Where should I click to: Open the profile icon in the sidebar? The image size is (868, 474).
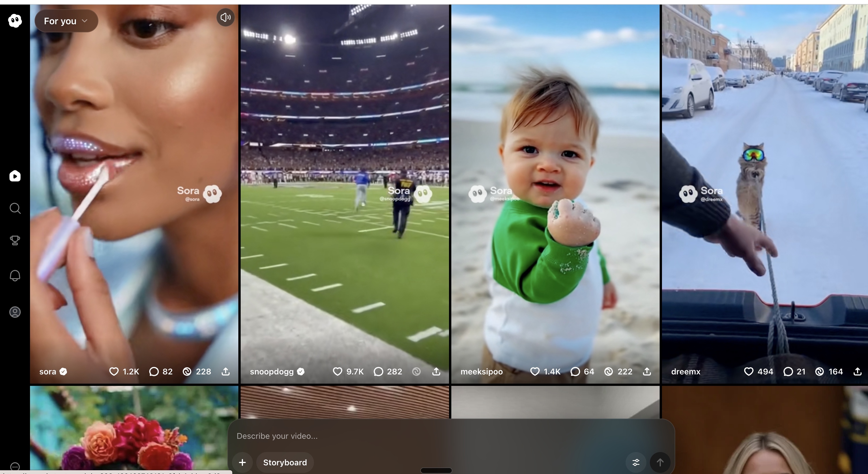[15, 312]
